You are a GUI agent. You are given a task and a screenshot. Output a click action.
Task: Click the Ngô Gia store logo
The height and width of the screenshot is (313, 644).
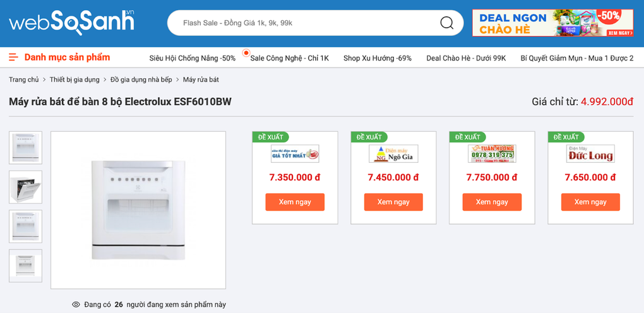pos(393,154)
